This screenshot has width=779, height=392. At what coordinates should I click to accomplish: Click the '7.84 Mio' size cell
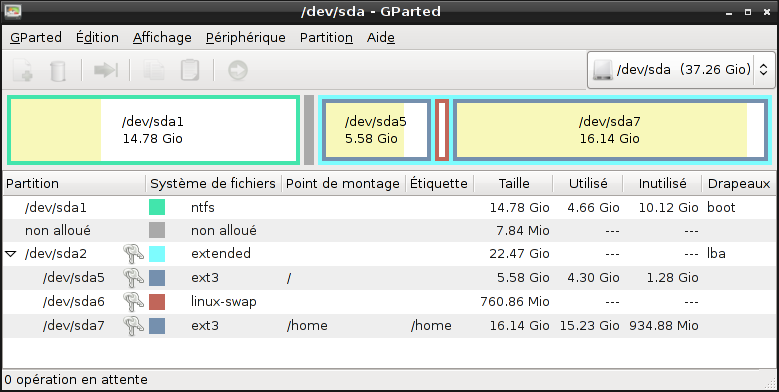tap(522, 231)
